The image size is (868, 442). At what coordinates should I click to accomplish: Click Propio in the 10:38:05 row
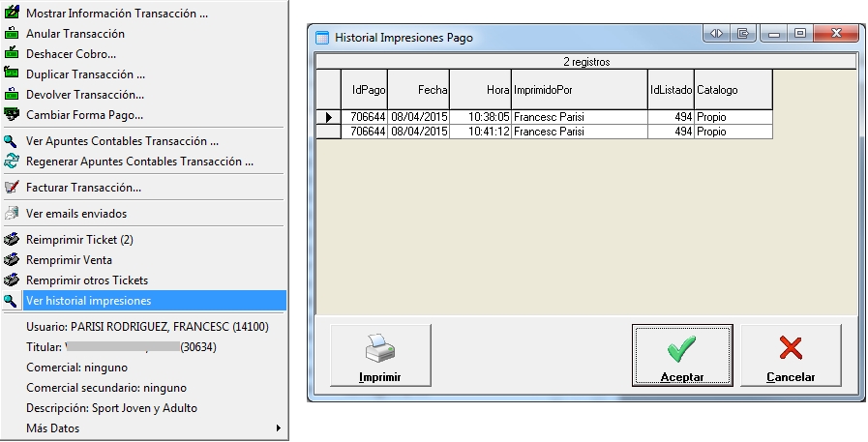click(733, 117)
